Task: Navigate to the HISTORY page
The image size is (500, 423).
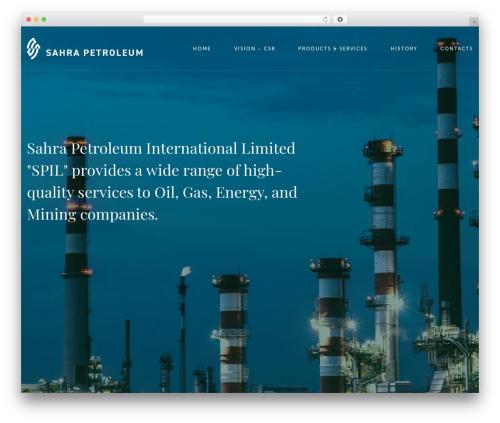Action: pyautogui.click(x=404, y=49)
